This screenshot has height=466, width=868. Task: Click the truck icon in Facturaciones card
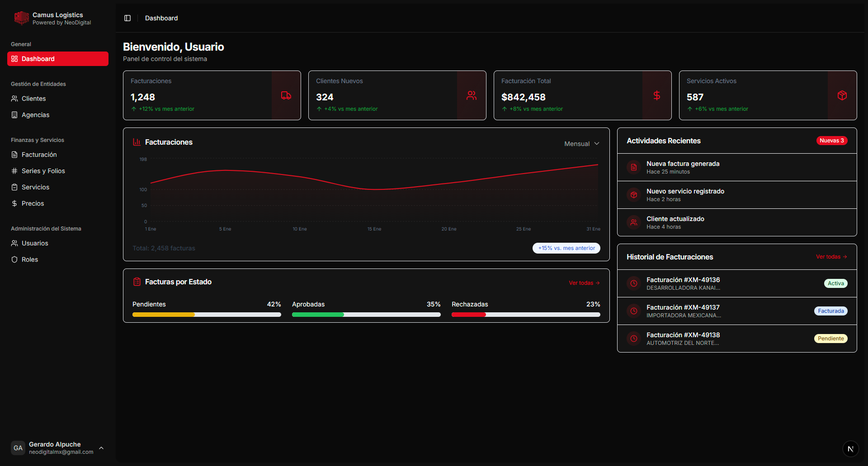coord(286,95)
